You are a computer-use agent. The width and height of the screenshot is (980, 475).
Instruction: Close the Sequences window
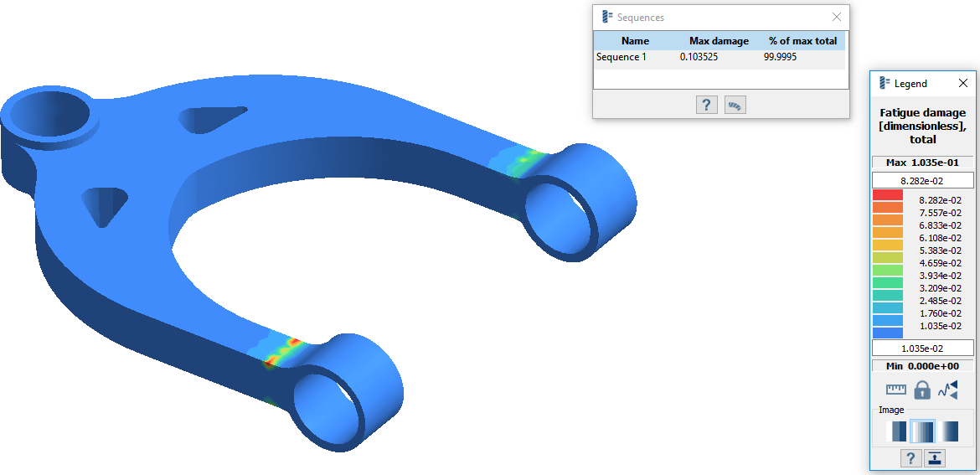(836, 17)
